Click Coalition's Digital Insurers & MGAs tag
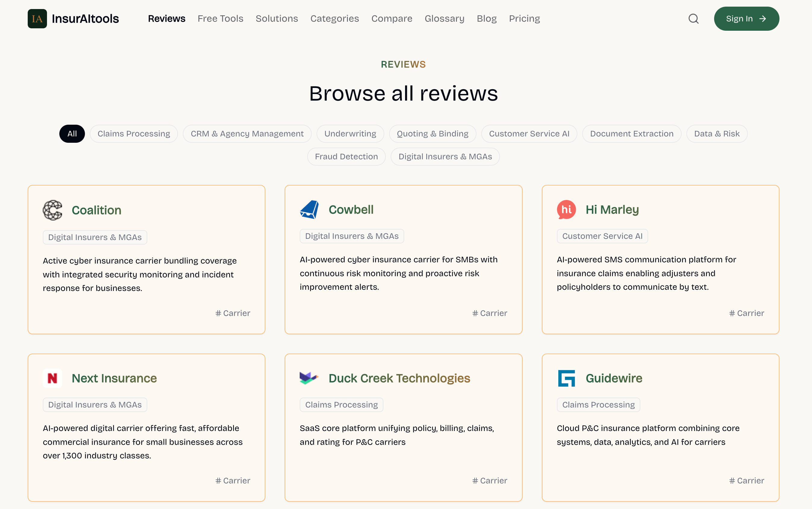812x509 pixels. pos(95,237)
